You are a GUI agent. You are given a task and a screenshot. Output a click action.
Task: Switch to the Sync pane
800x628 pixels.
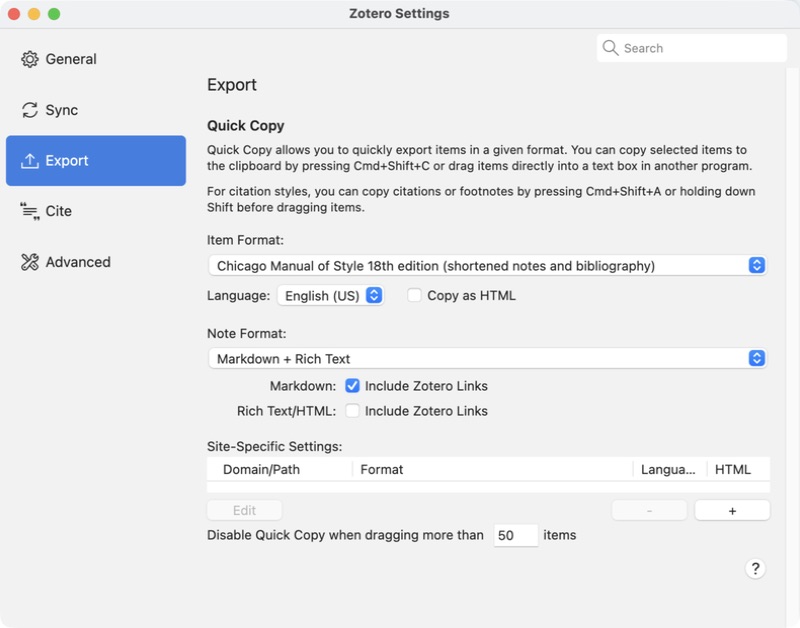click(x=96, y=110)
